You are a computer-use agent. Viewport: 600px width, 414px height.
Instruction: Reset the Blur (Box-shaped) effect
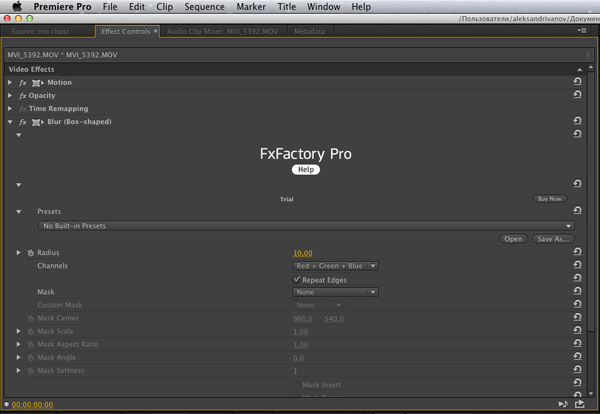pos(577,121)
